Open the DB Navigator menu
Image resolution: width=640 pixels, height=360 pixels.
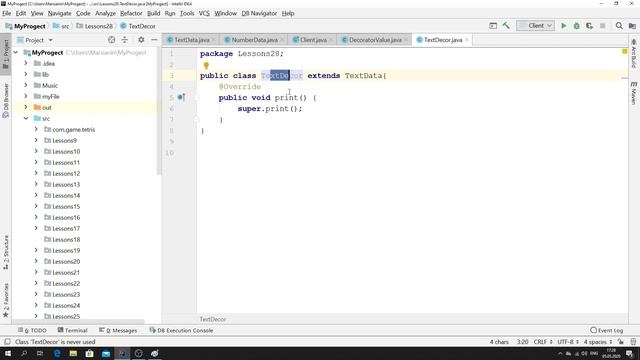259,13
